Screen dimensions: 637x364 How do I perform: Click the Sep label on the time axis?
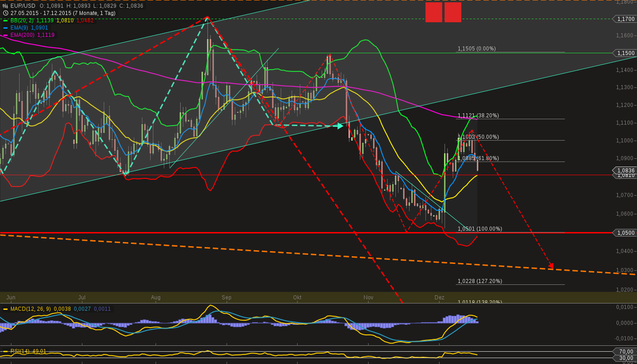[x=227, y=298]
